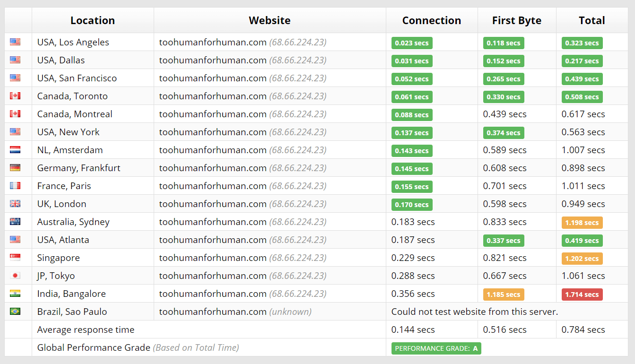Image resolution: width=635 pixels, height=364 pixels.
Task: Click the Netherlands flag icon for Amsterdam
Action: [15, 150]
